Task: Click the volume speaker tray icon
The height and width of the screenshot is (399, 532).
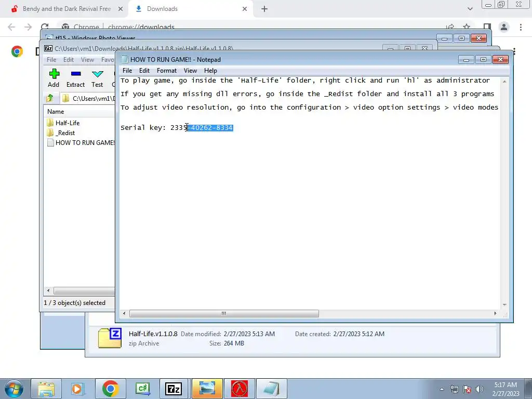Action: [480, 389]
